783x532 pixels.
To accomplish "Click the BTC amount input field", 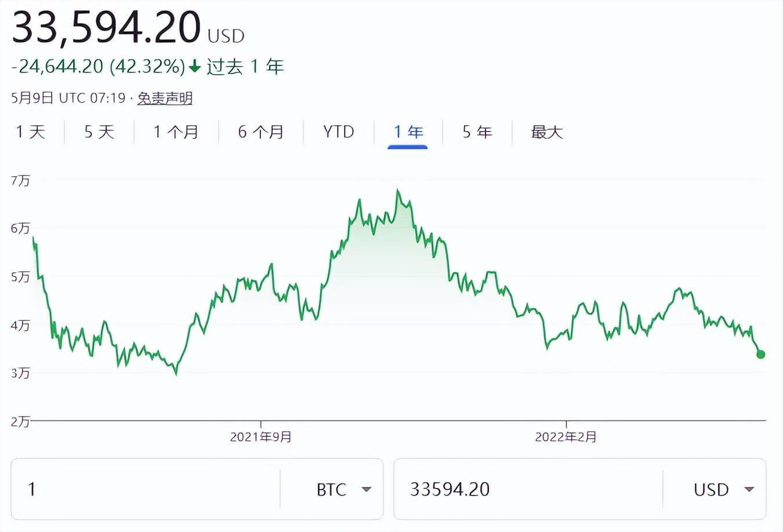I will pyautogui.click(x=145, y=489).
